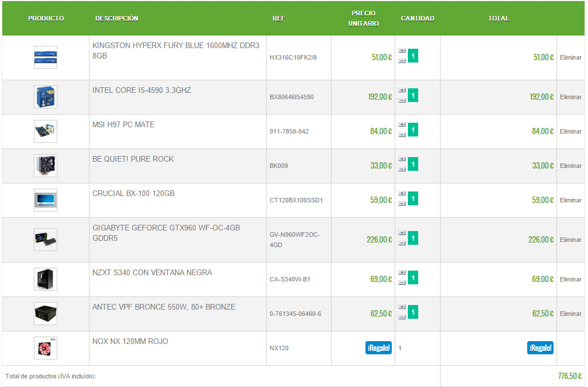The height and width of the screenshot is (387, 588).
Task: Click reference BX80646I54590
Action: pos(291,97)
